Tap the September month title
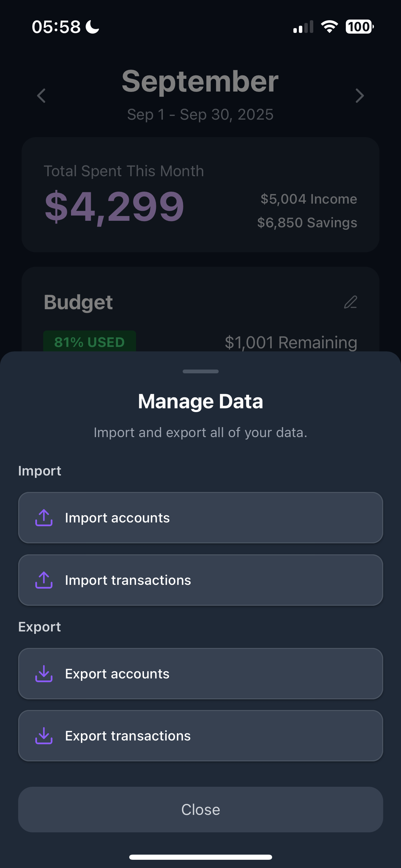Image resolution: width=401 pixels, height=868 pixels. click(x=200, y=81)
